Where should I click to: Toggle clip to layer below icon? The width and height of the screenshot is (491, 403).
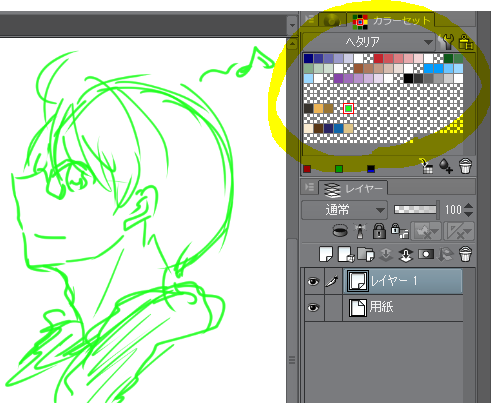click(339, 231)
